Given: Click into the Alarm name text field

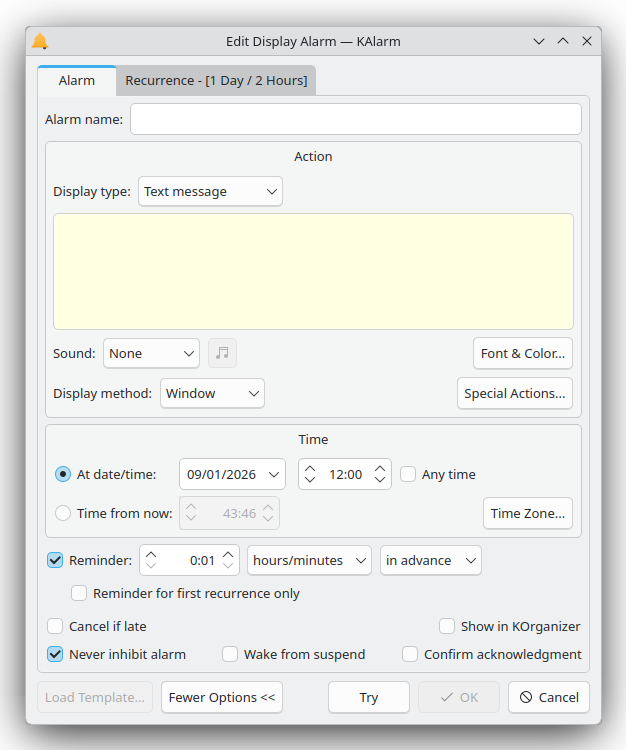Looking at the screenshot, I should pos(355,119).
